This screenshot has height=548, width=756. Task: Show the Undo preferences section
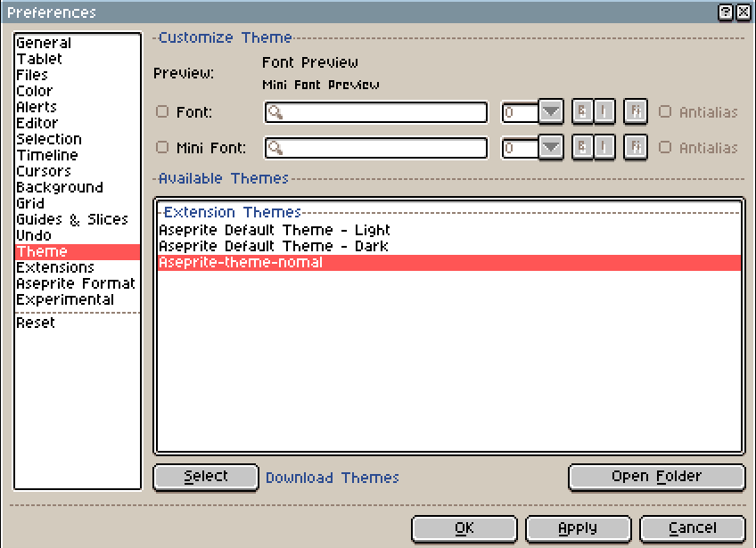click(78, 235)
